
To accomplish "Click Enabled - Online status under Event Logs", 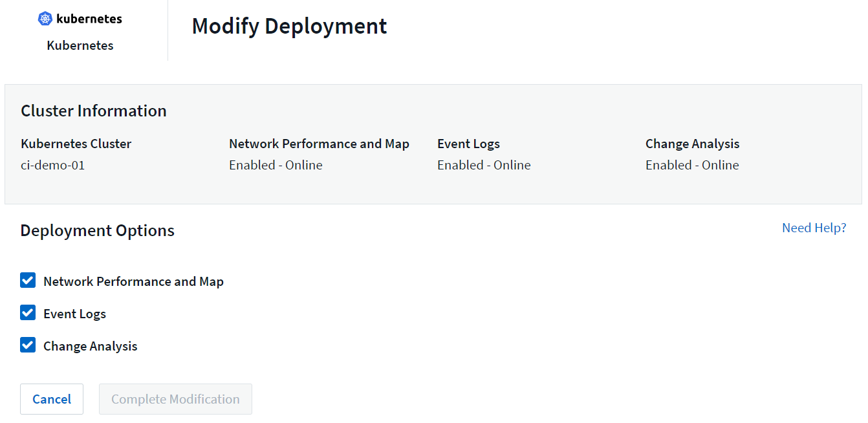I will click(x=484, y=165).
